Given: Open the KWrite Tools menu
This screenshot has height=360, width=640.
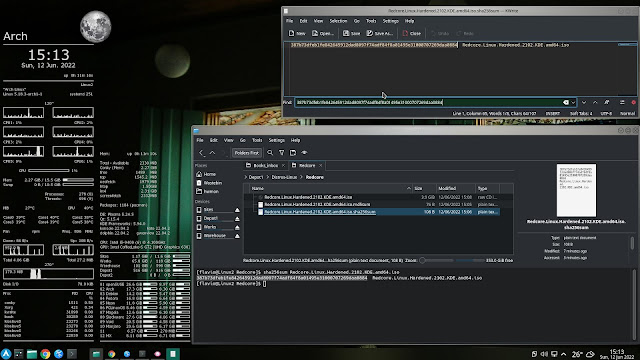Looking at the screenshot, I should tap(371, 21).
